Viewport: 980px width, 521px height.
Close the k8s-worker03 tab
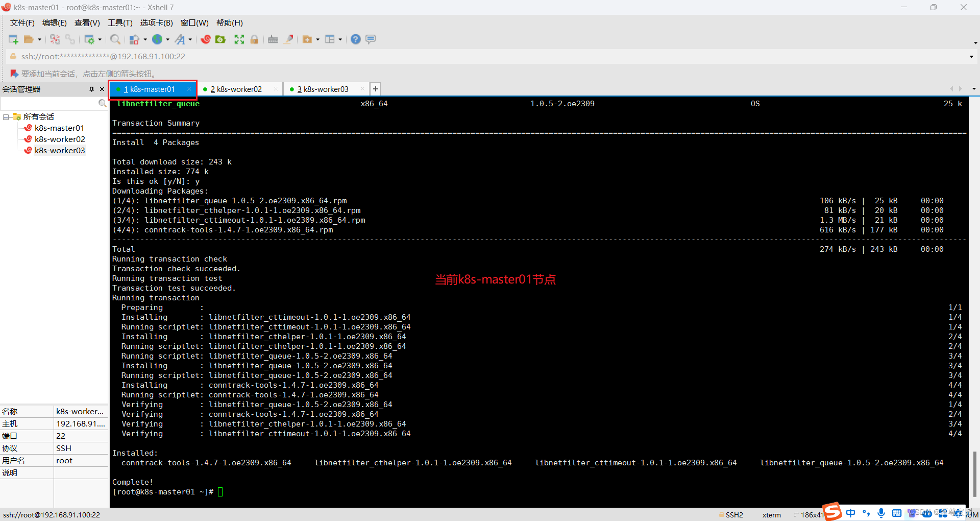tap(362, 89)
